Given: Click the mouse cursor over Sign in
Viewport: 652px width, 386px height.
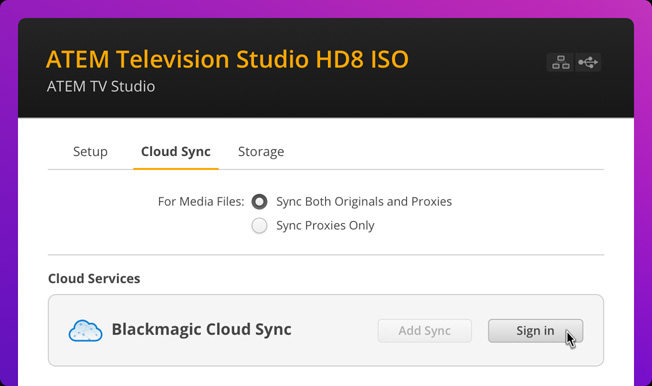Looking at the screenshot, I should pyautogui.click(x=570, y=339).
